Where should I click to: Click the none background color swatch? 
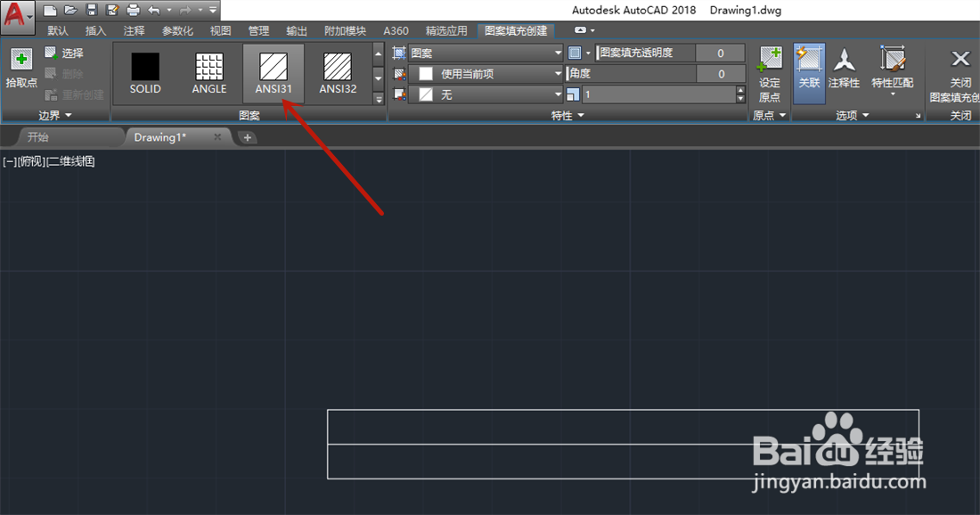point(426,94)
